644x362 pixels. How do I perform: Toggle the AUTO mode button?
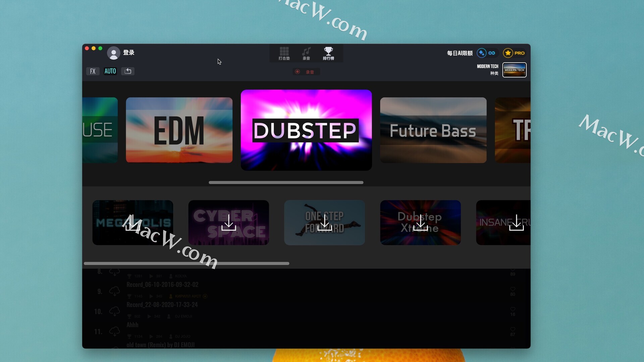[x=110, y=71]
